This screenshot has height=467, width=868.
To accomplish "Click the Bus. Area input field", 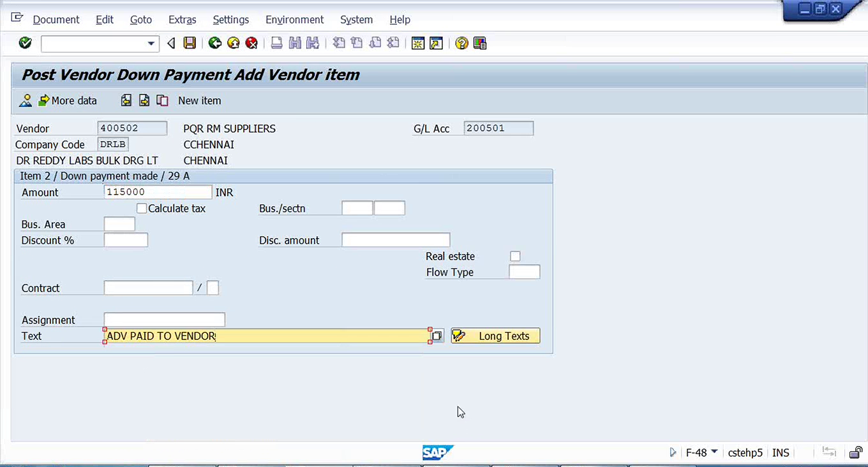I will [119, 224].
